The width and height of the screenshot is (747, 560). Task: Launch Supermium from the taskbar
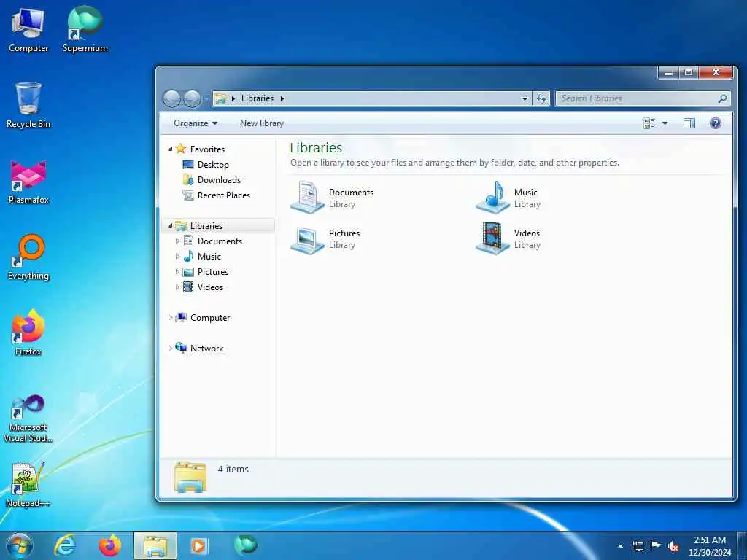pos(246,545)
